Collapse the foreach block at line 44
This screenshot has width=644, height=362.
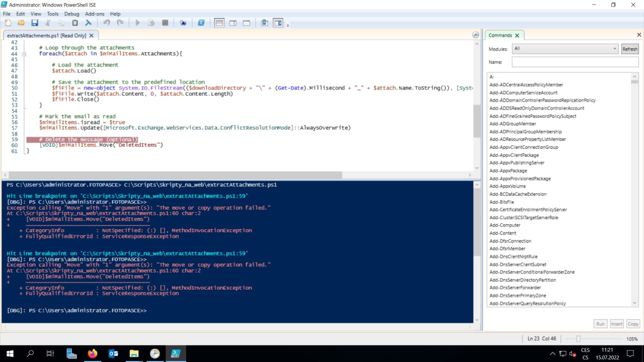(24, 54)
